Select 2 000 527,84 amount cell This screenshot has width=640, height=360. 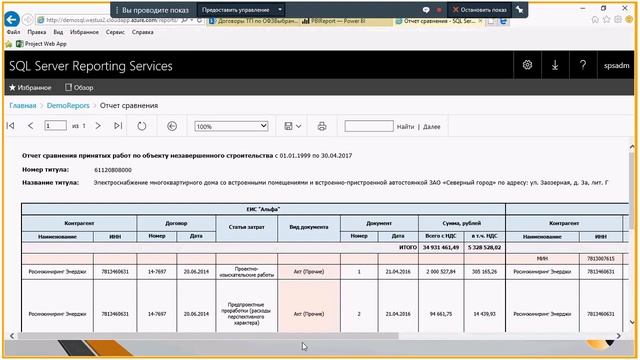pyautogui.click(x=441, y=271)
